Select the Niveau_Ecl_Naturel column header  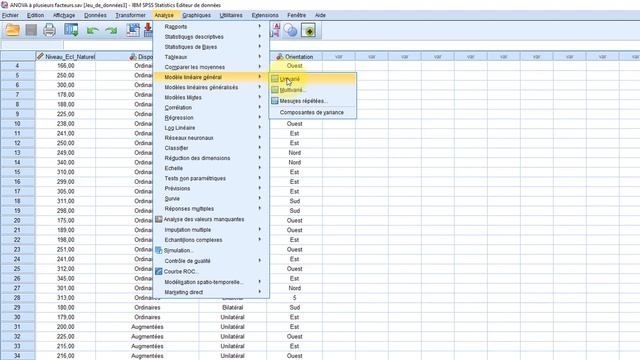pyautogui.click(x=66, y=57)
